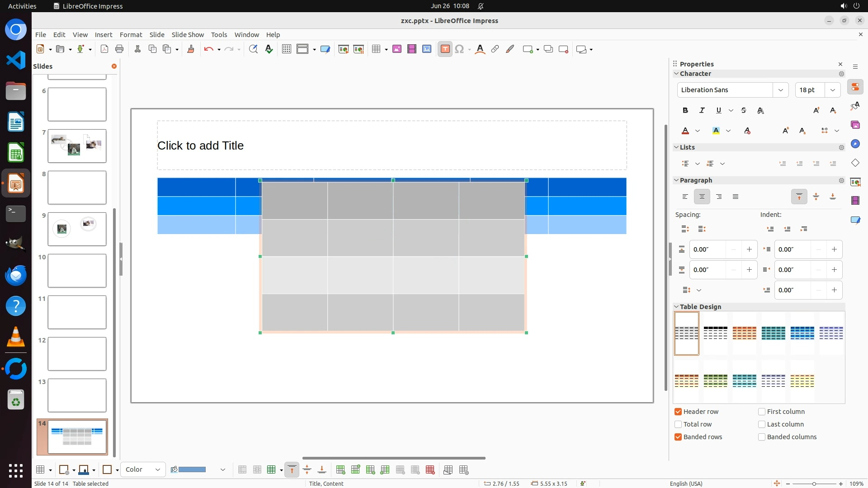Open the Gallery sidebar tab icon
This screenshot has height=488, width=868.
(x=855, y=125)
